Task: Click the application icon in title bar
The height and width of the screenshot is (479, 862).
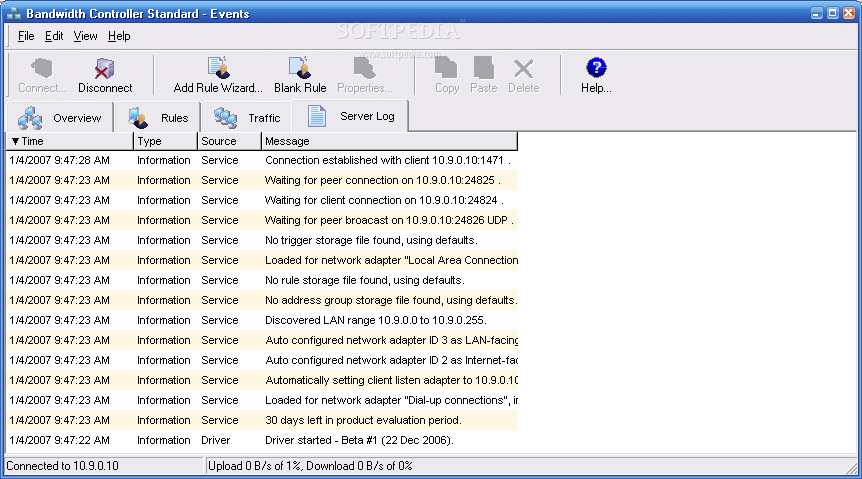Action: 14,13
